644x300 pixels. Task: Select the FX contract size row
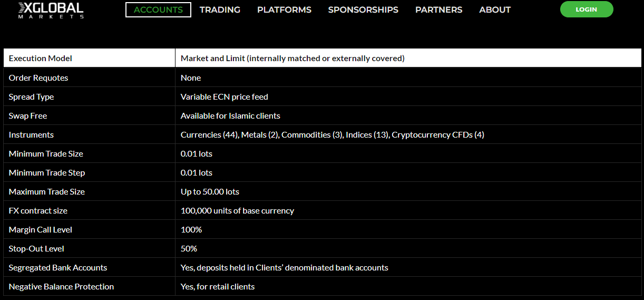322,210
